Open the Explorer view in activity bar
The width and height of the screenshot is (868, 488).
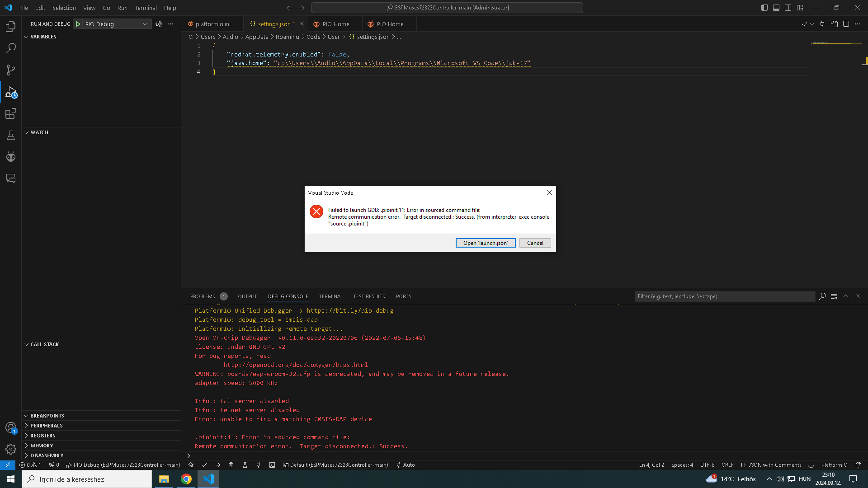[x=11, y=27]
